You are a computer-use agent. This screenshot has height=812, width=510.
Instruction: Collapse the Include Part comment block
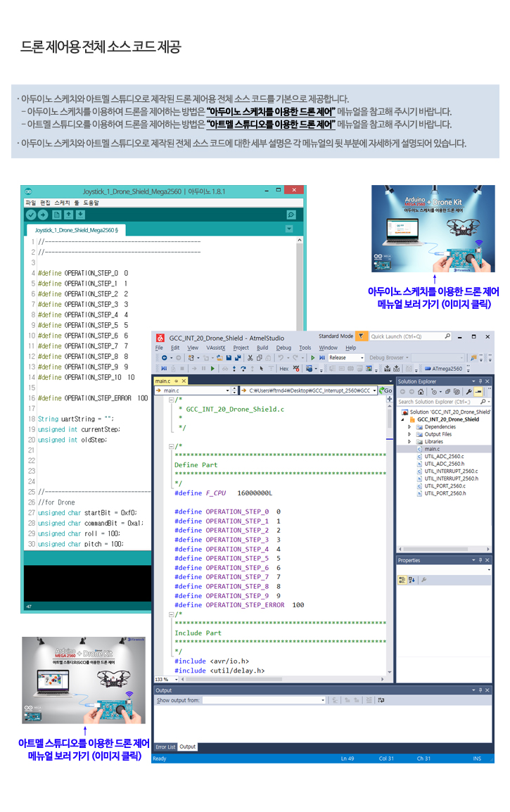(x=171, y=614)
